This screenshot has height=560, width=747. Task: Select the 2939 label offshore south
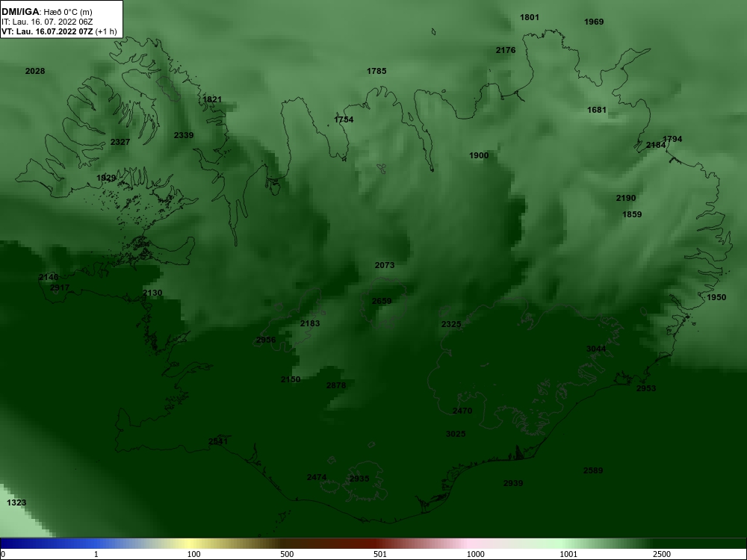(513, 483)
